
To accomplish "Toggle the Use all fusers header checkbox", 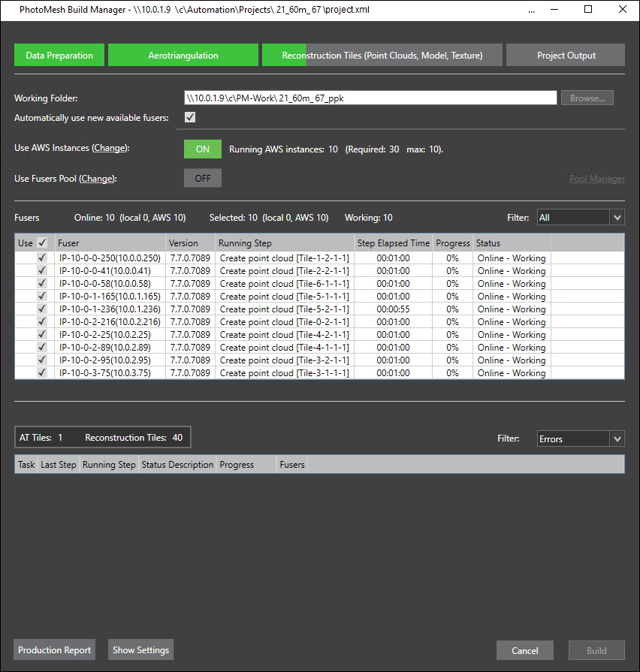I will pyautogui.click(x=42, y=243).
